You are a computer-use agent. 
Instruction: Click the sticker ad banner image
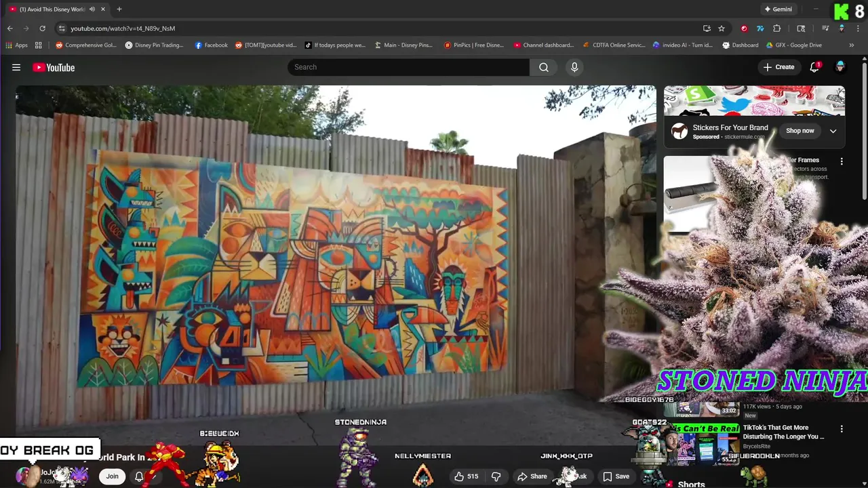(754, 100)
